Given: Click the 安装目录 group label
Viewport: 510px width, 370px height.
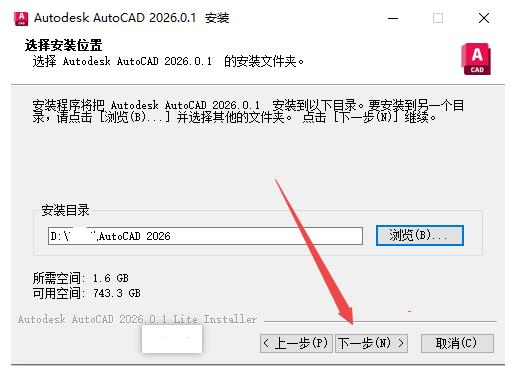Looking at the screenshot, I should click(x=65, y=210).
